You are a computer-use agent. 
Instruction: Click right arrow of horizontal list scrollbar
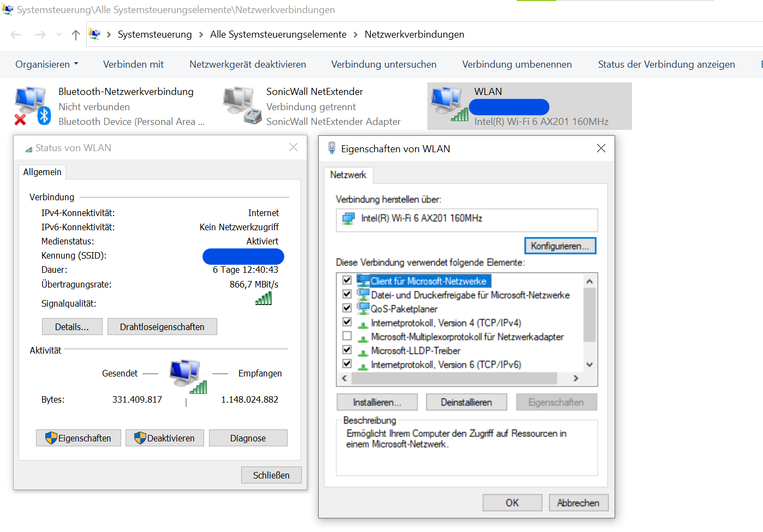[576, 378]
